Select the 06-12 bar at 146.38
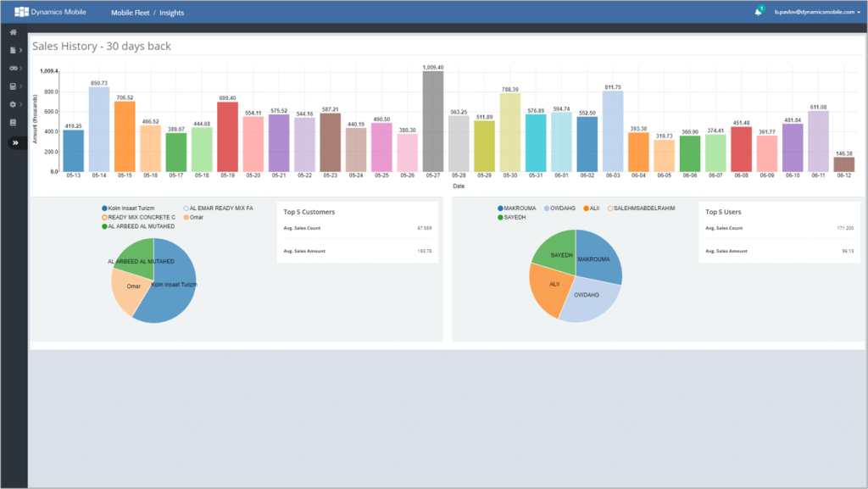This screenshot has width=868, height=489. 844,164
